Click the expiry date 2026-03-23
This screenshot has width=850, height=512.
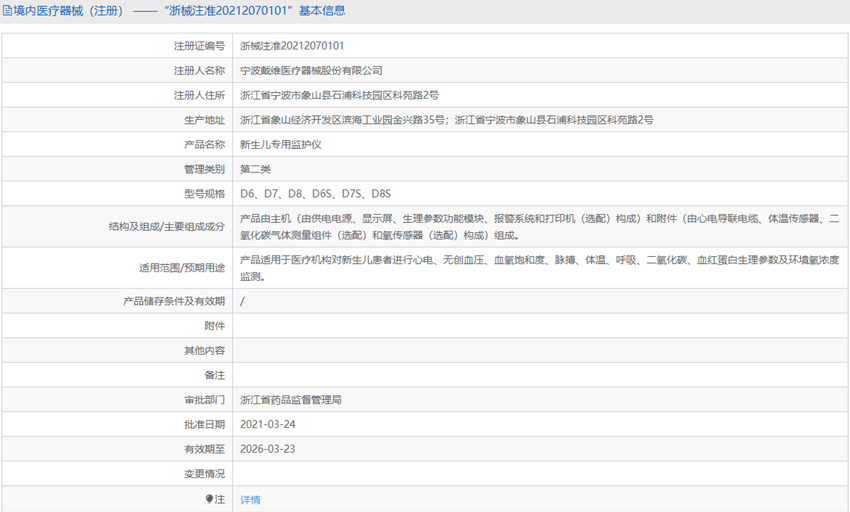click(x=268, y=449)
